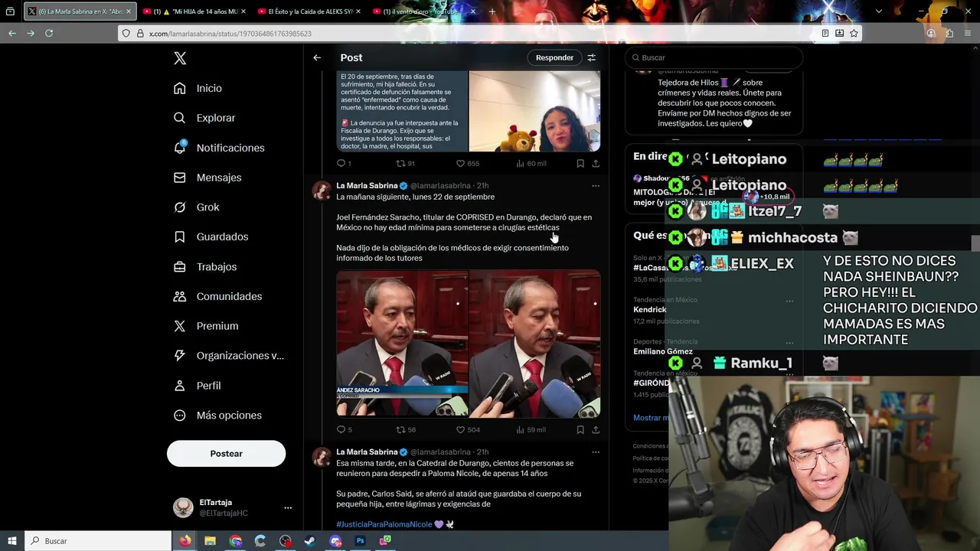Image resolution: width=980 pixels, height=551 pixels.
Task: Click the X logo in the sidebar
Action: [x=180, y=58]
